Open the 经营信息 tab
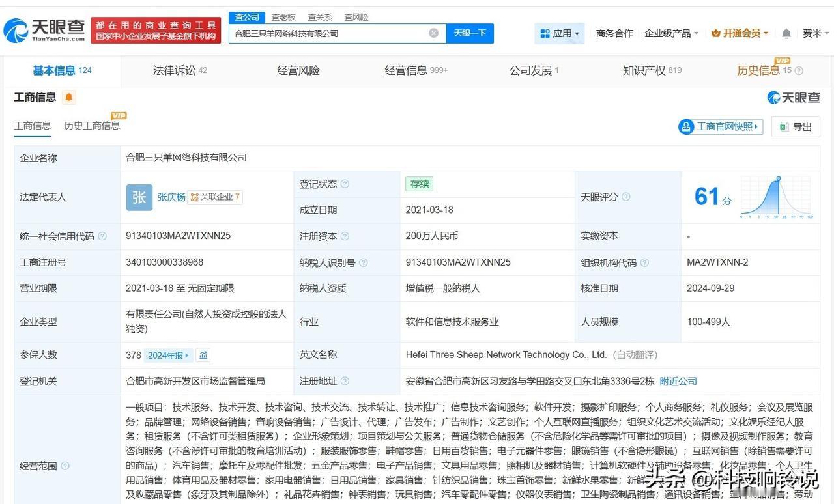This screenshot has width=834, height=504. tap(416, 70)
